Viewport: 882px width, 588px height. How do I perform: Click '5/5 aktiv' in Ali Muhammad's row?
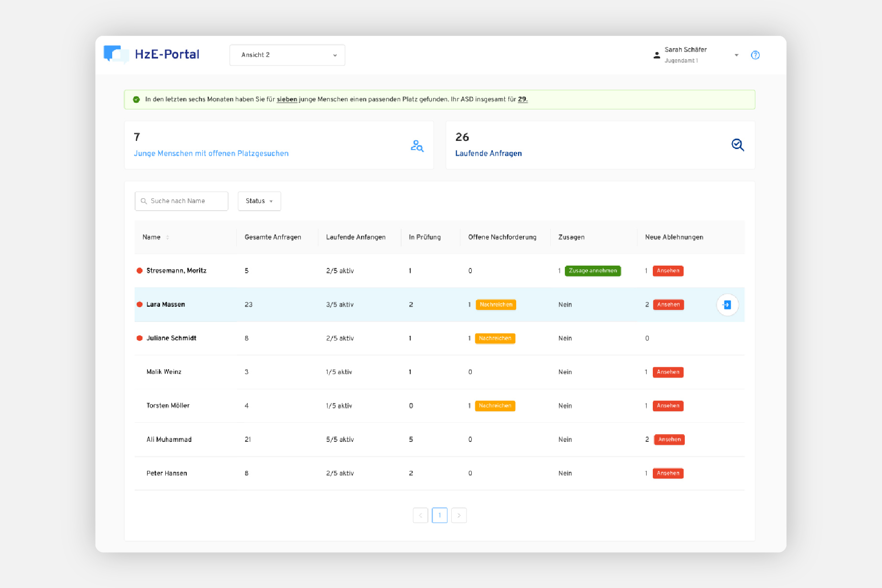tap(340, 439)
